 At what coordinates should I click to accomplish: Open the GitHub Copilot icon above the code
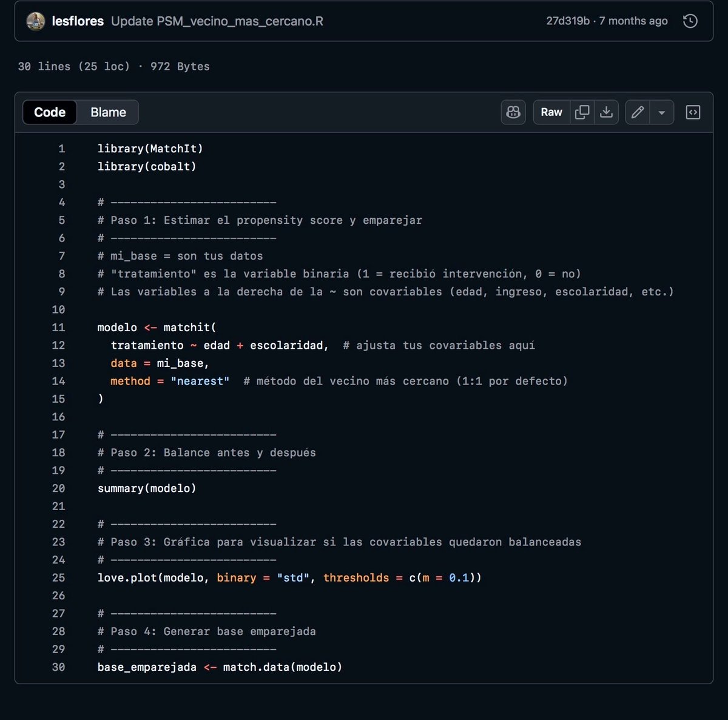coord(513,112)
